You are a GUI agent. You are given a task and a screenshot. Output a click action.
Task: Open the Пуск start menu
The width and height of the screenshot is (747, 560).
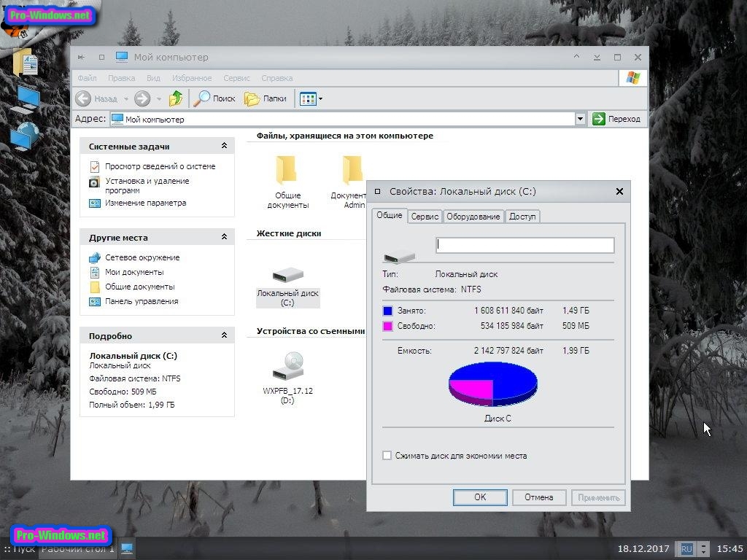click(x=20, y=549)
